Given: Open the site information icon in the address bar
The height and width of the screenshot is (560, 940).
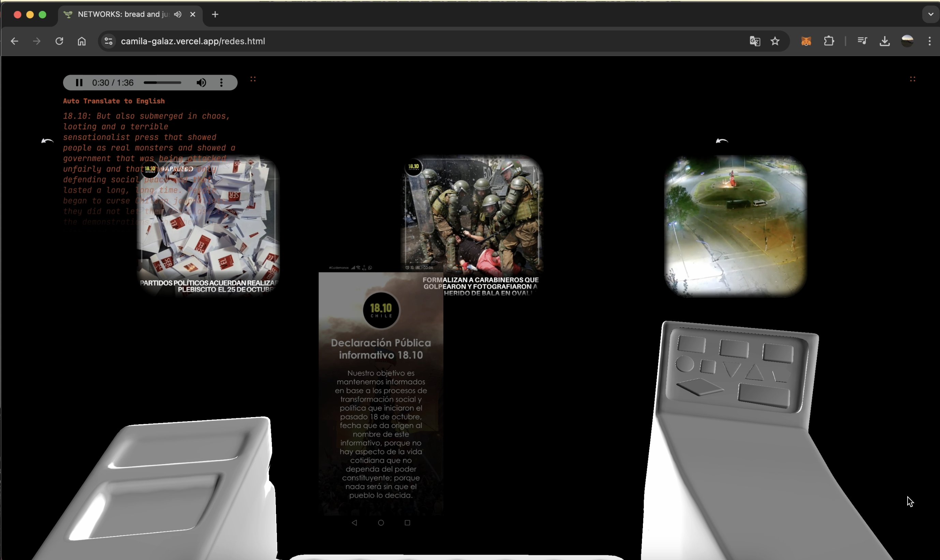Looking at the screenshot, I should tap(108, 41).
